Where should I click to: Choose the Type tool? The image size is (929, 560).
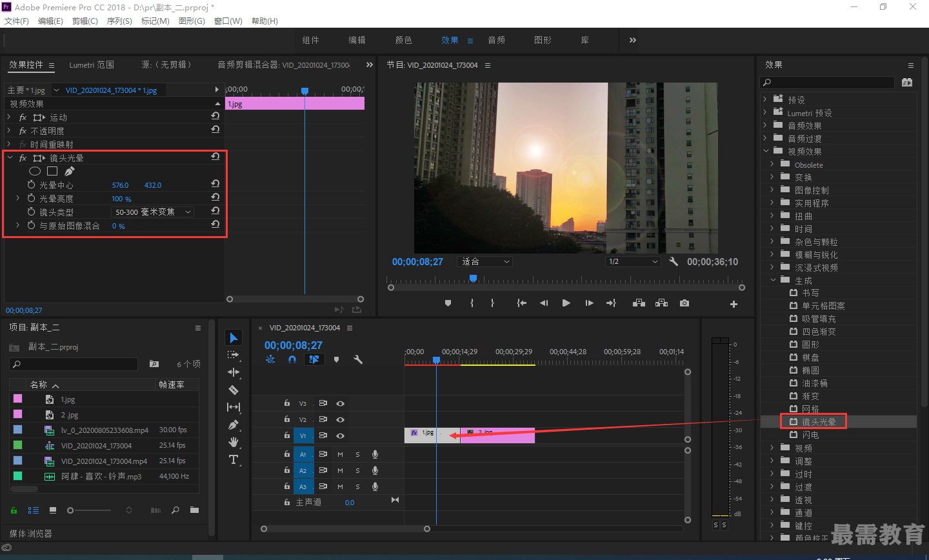pyautogui.click(x=234, y=459)
